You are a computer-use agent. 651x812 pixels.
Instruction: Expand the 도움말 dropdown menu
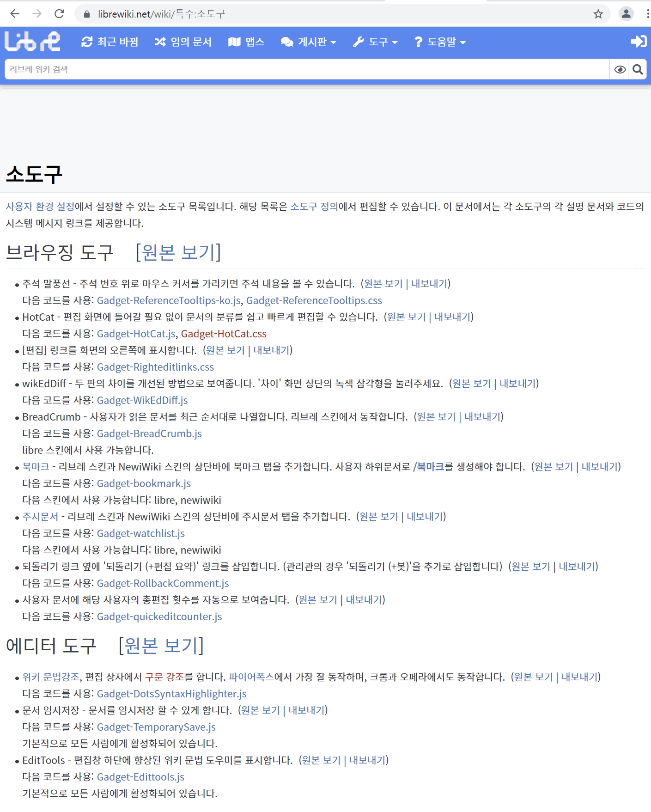click(440, 42)
